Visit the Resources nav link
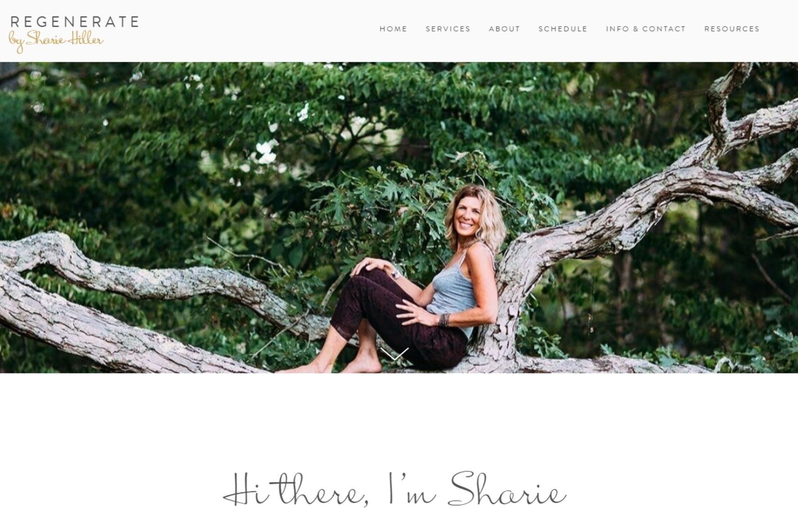 (732, 29)
